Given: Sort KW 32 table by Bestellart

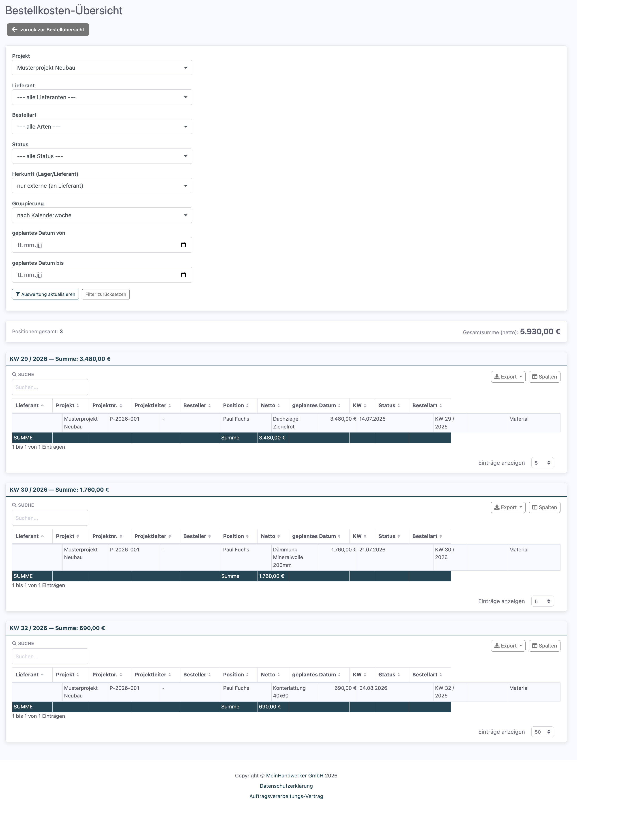Looking at the screenshot, I should 430,675.
